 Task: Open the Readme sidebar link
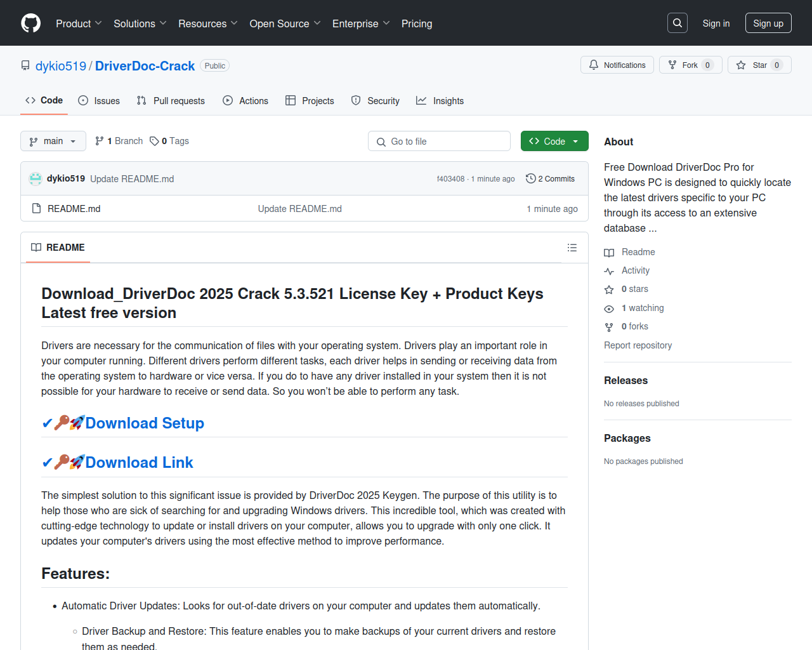coord(638,252)
